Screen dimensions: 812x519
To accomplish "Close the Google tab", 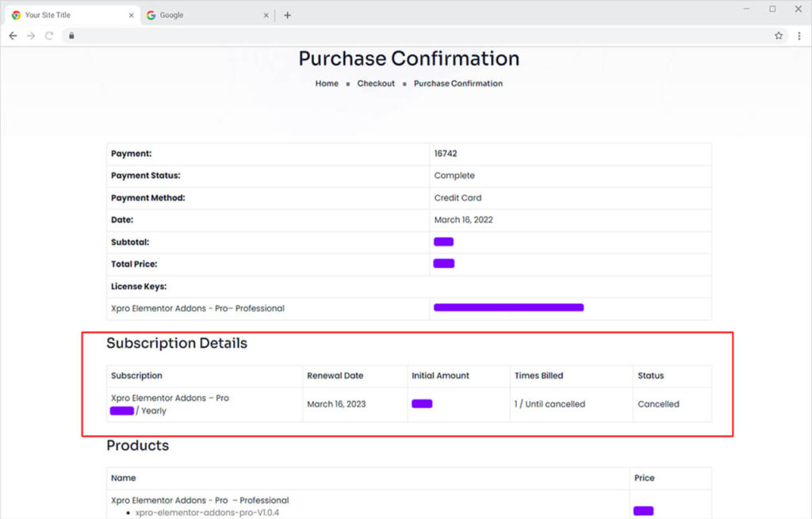I will [265, 15].
